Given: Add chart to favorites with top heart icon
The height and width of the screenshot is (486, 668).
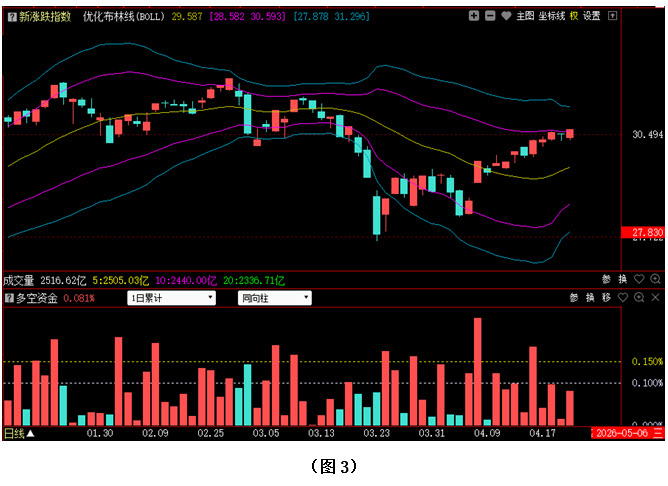Looking at the screenshot, I should point(505,16).
